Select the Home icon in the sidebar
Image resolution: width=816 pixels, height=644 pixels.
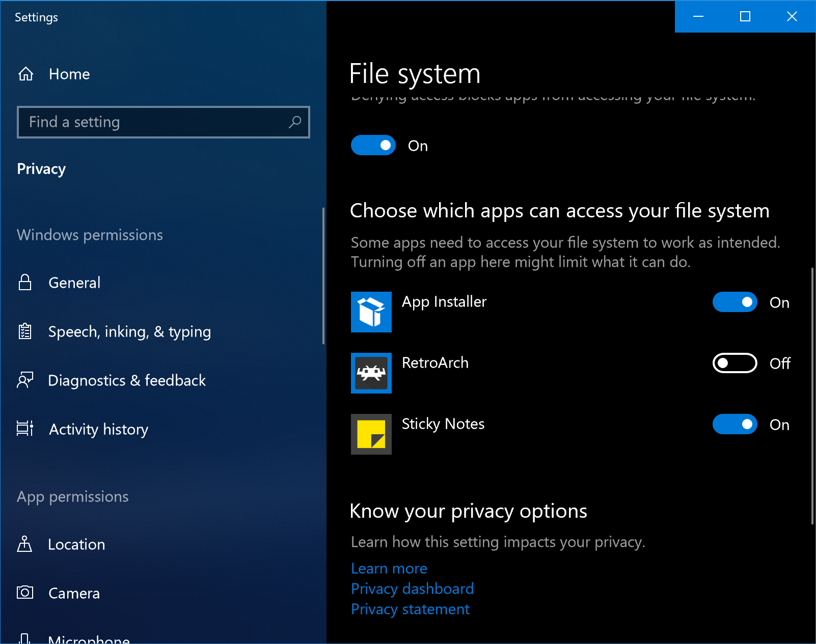point(25,74)
